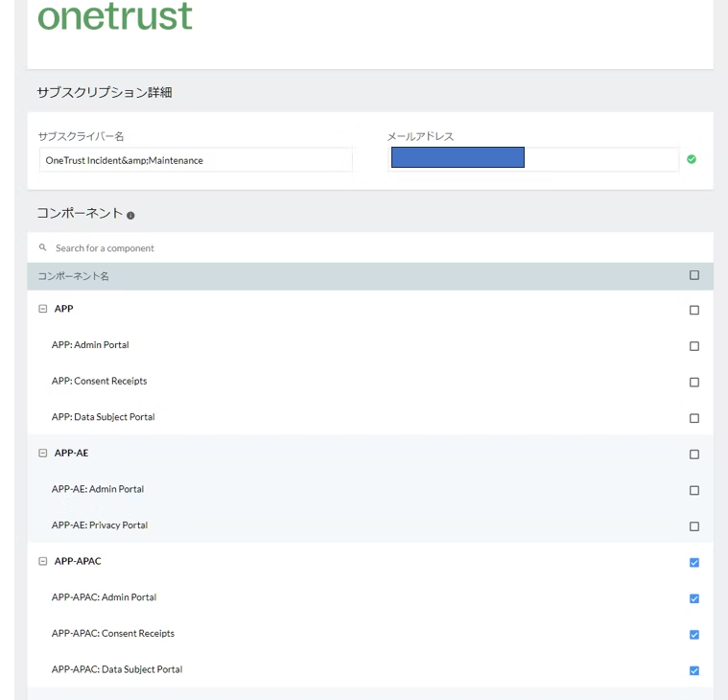
Task: Tick the APP: Consent Receipts checkbox
Action: 694,383
